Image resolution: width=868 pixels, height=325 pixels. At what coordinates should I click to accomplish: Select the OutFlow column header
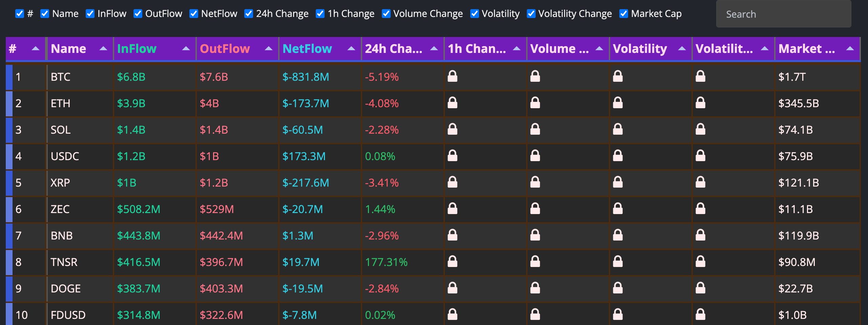point(225,49)
